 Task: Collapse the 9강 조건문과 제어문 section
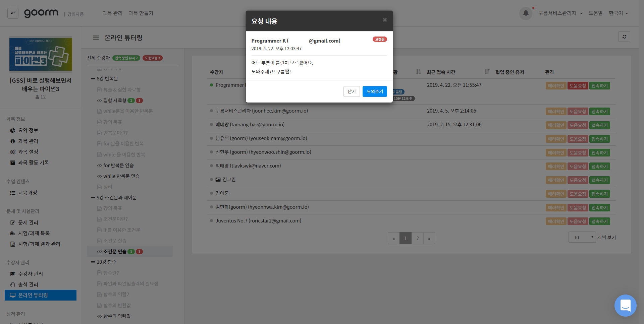93,198
